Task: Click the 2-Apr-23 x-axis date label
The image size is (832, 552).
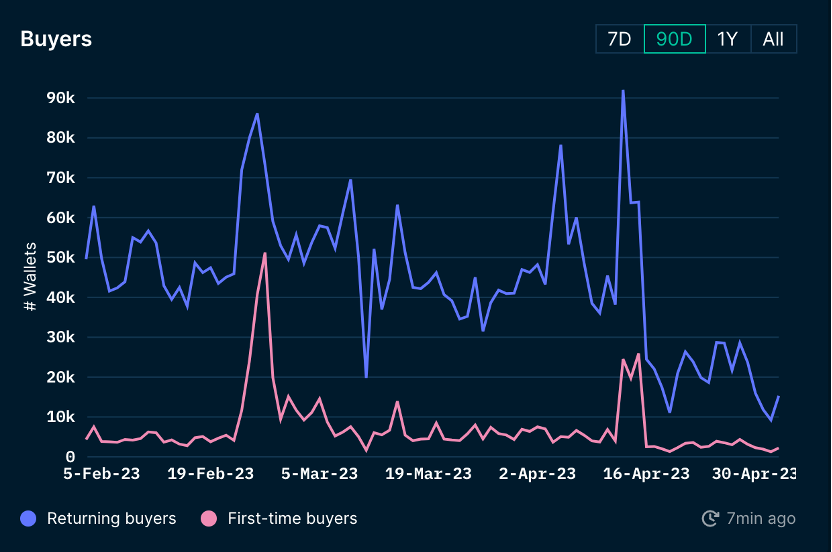Action: tap(537, 473)
